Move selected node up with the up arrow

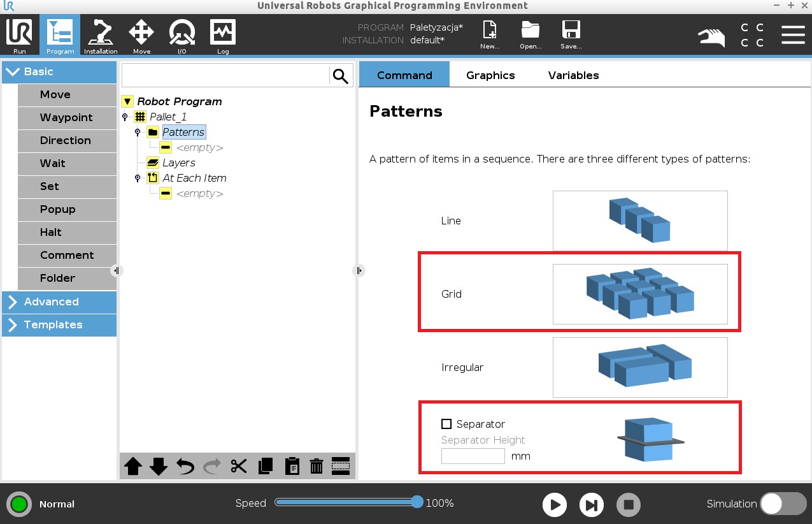133,467
